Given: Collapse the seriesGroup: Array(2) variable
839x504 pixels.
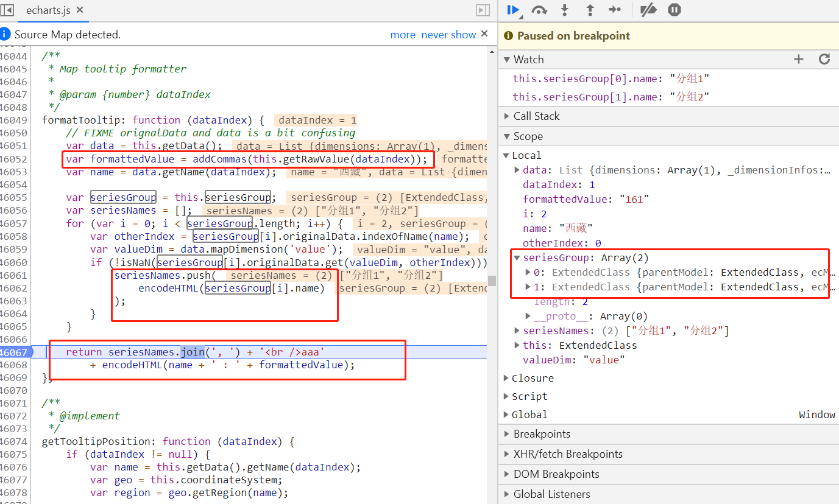Looking at the screenshot, I should click(518, 257).
